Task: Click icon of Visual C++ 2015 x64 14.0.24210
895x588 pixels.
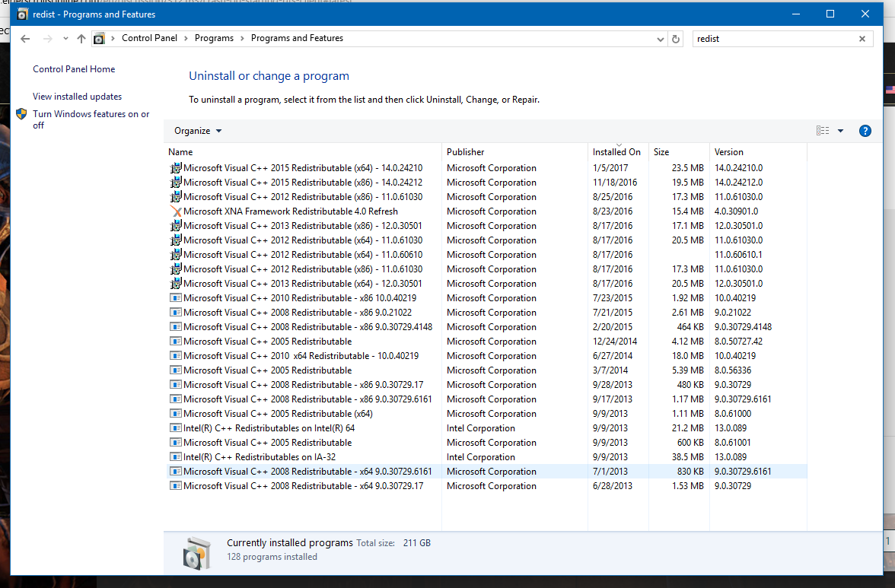Action: [x=176, y=167]
